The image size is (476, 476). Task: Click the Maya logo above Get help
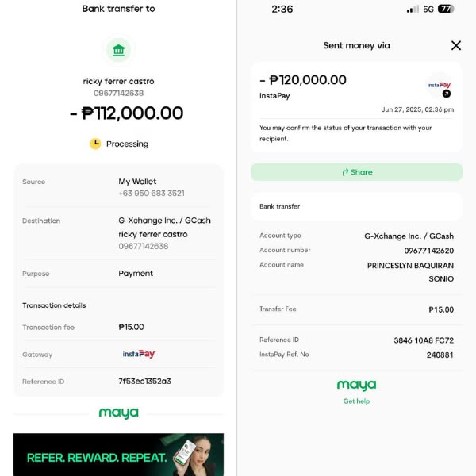coord(356,386)
